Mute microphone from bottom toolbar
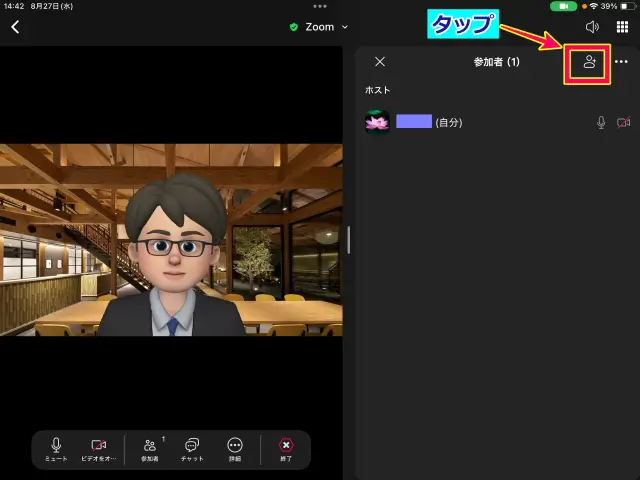 pos(56,449)
